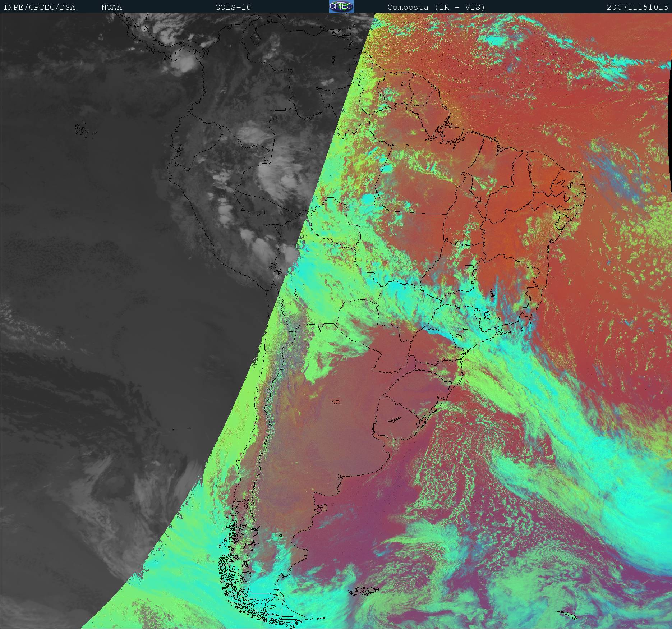Select the INPE/CPTEC/DSA header text

click(39, 8)
